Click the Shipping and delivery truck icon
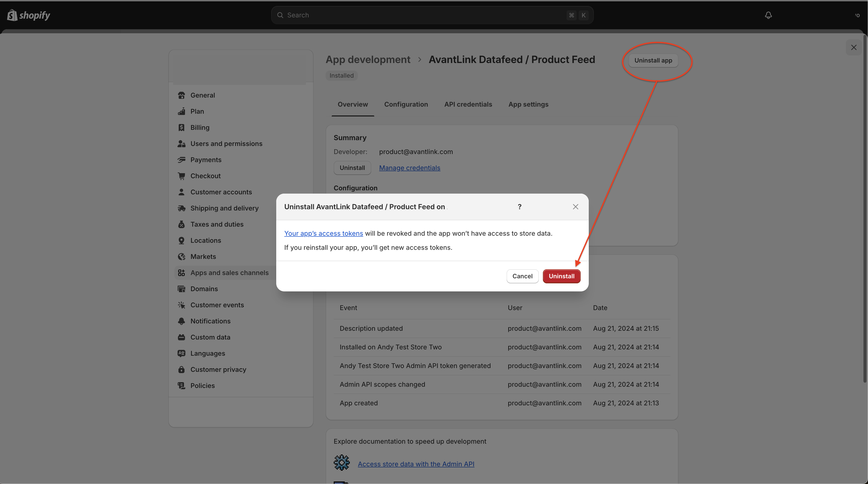 click(x=181, y=208)
